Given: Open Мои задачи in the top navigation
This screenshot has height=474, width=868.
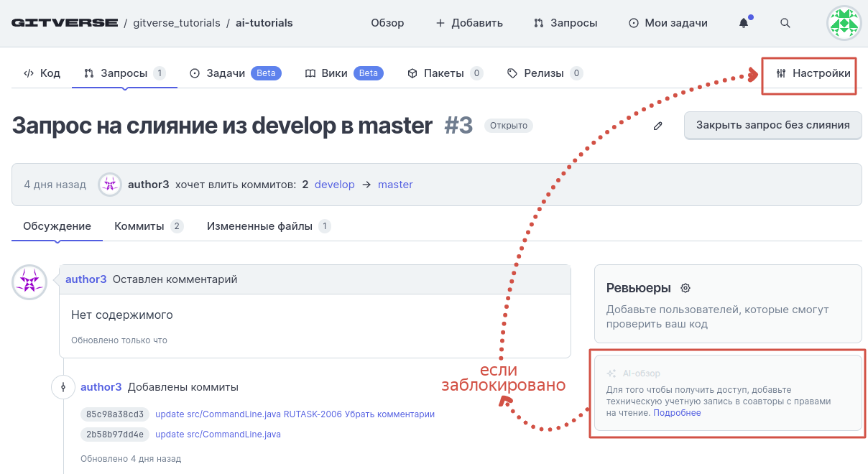Looking at the screenshot, I should (x=668, y=23).
